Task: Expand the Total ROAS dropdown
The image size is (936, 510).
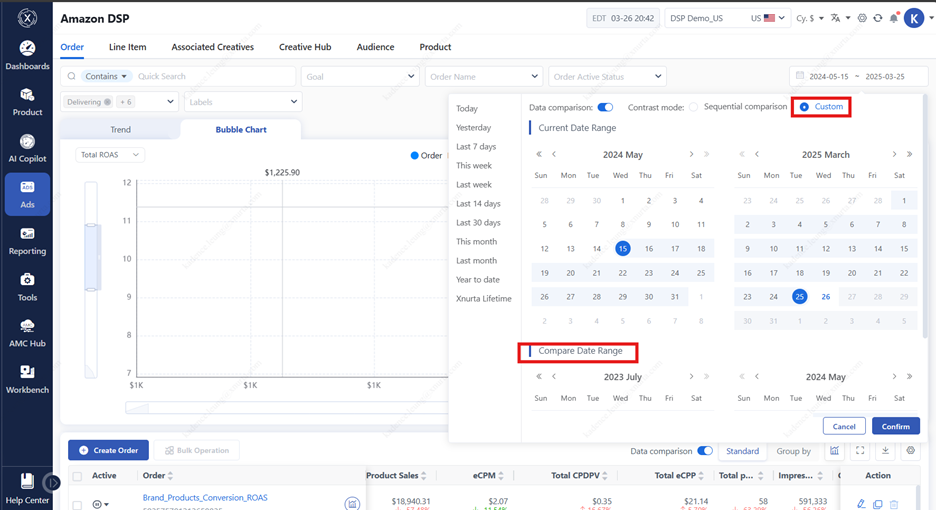Action: coord(110,155)
